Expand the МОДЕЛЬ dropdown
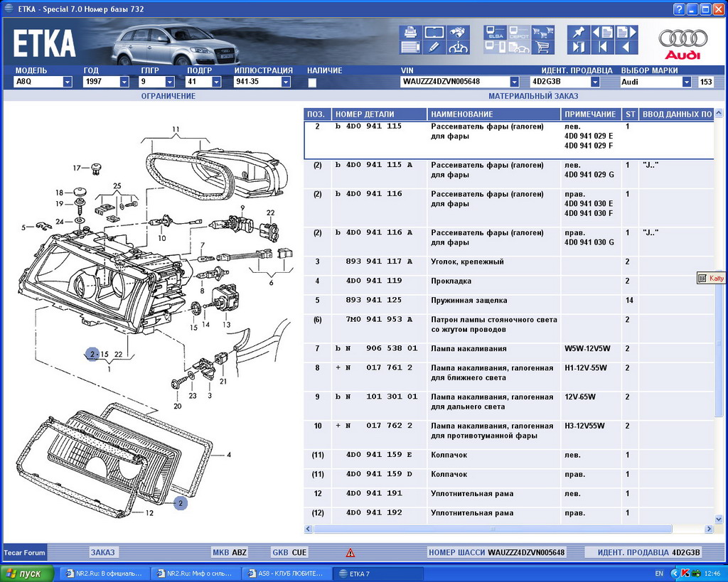 [68, 82]
